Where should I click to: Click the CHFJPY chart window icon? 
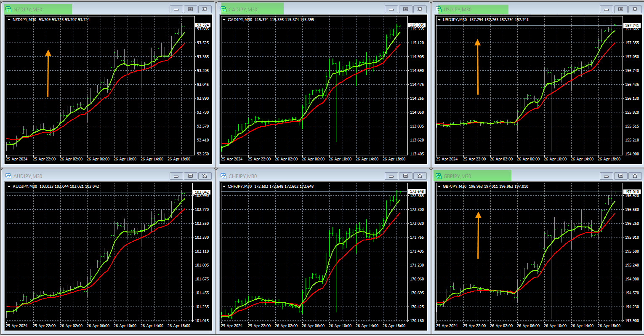click(224, 176)
